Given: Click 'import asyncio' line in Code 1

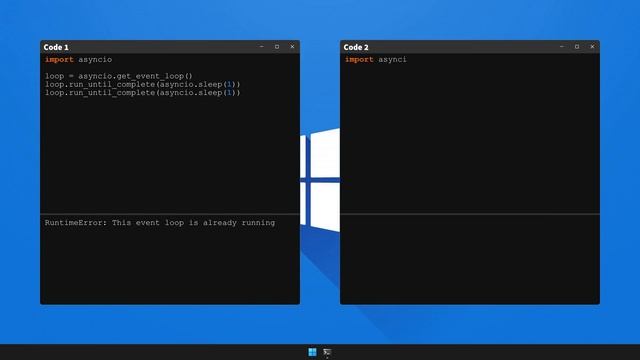Looking at the screenshot, I should click(x=78, y=60).
